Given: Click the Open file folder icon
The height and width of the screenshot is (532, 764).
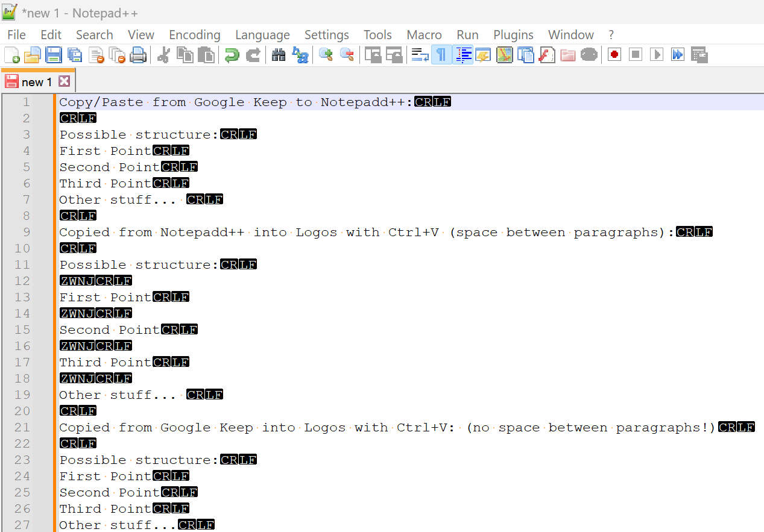Looking at the screenshot, I should click(x=32, y=55).
